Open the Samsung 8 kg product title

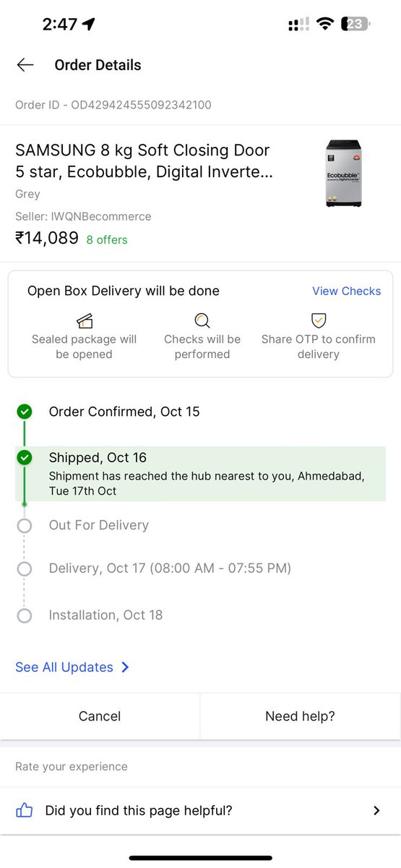tap(144, 161)
